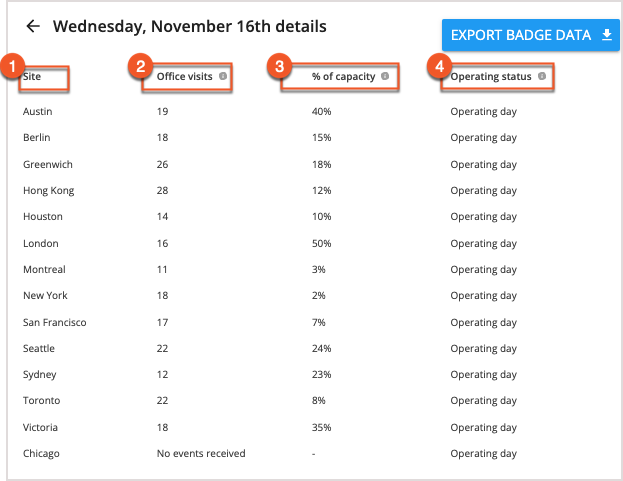Click the orange badge numbered 3
Screen dimensions: 623x481
pos(279,68)
